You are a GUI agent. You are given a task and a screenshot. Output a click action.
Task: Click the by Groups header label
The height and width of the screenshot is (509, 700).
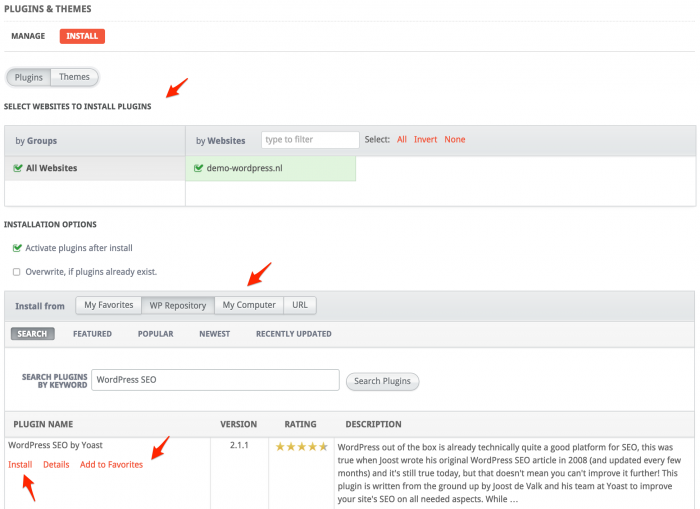36,141
